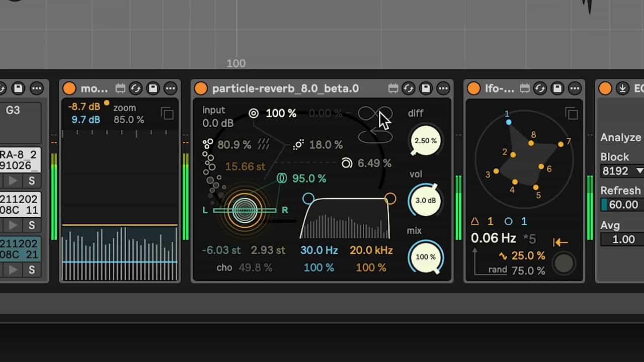This screenshot has height=362, width=644.
Task: Toggle the 'mo...' device power button
Action: [x=69, y=88]
